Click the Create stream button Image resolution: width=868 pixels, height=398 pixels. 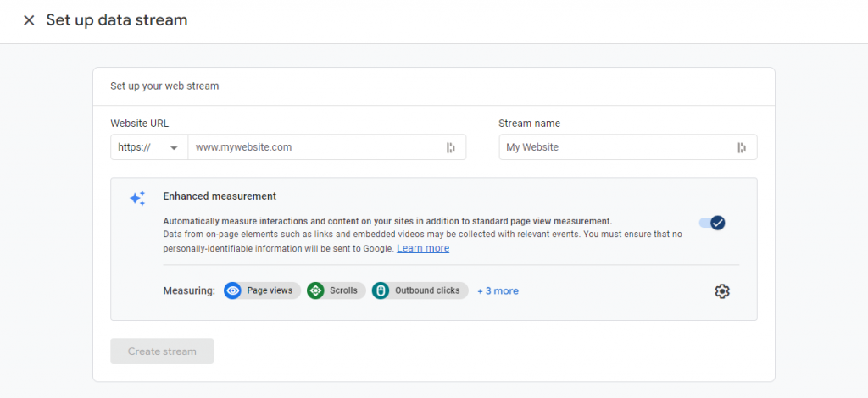162,351
